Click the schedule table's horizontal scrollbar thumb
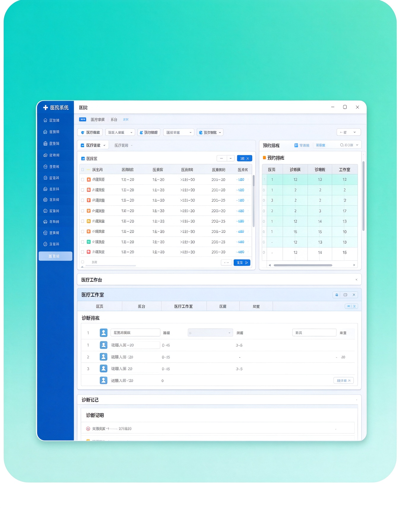Viewport: 399px width, 532px height. [303, 265]
